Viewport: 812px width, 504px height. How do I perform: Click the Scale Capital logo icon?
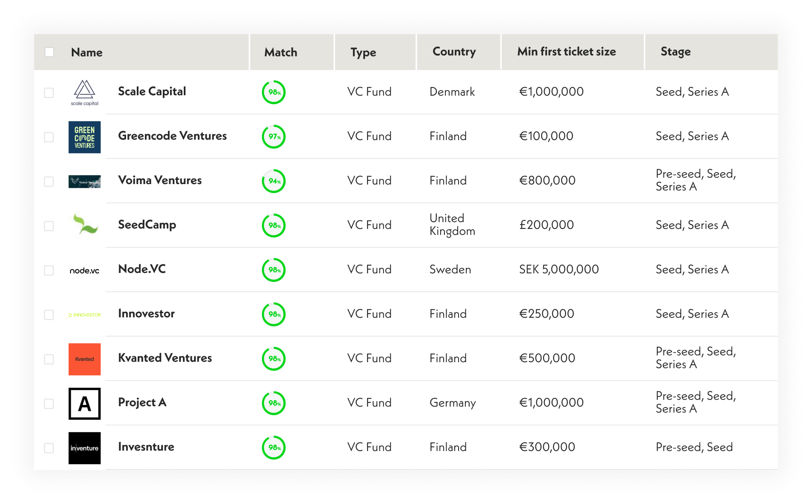[85, 92]
